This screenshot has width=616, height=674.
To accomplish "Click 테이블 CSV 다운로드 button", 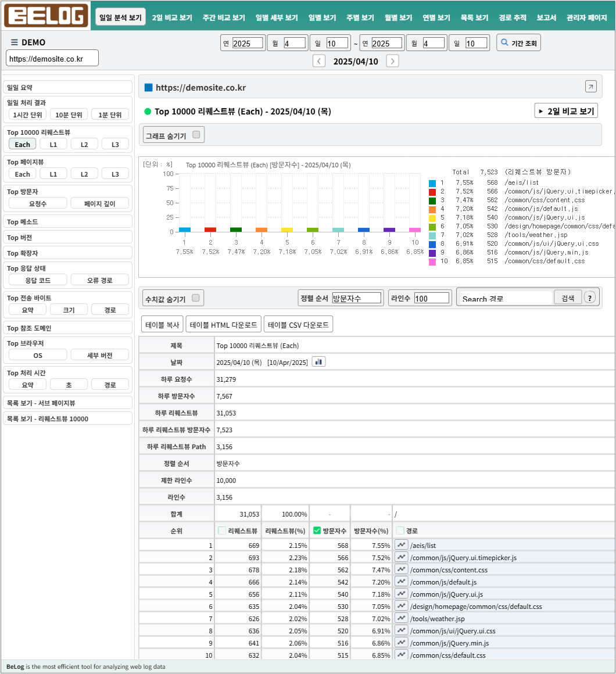I will (x=298, y=325).
